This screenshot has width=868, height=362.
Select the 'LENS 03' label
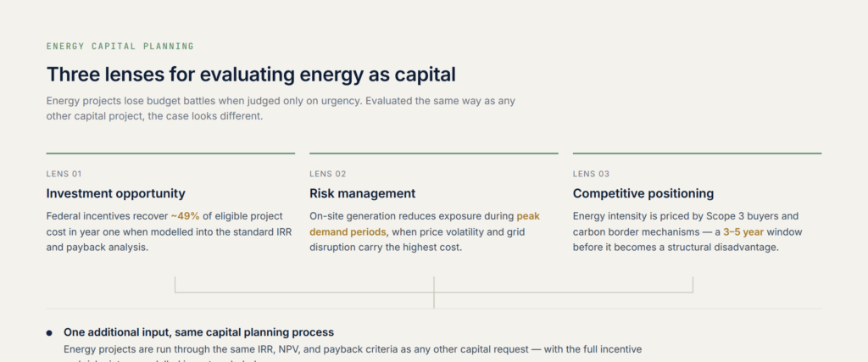pos(591,174)
